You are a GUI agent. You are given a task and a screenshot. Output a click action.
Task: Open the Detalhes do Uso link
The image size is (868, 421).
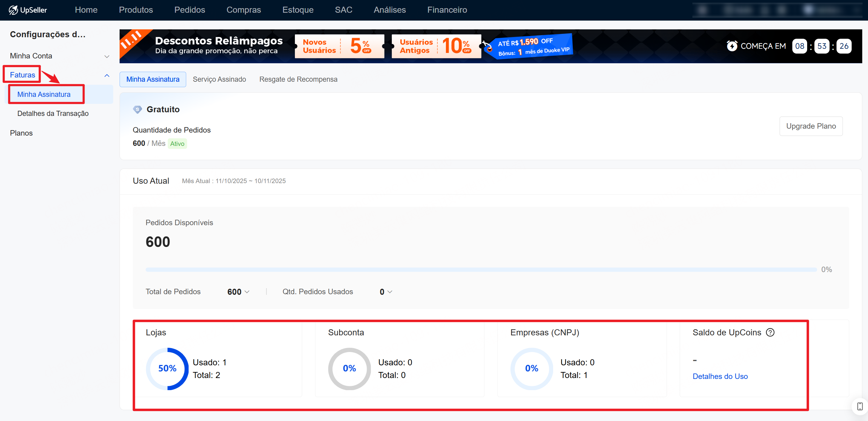pos(720,376)
